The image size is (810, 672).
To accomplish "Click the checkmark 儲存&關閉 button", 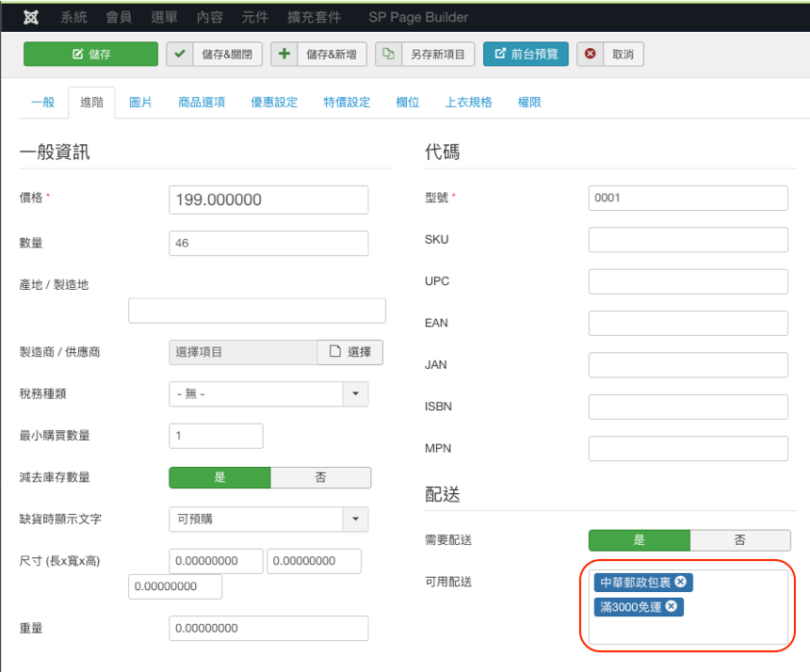I will pos(214,55).
